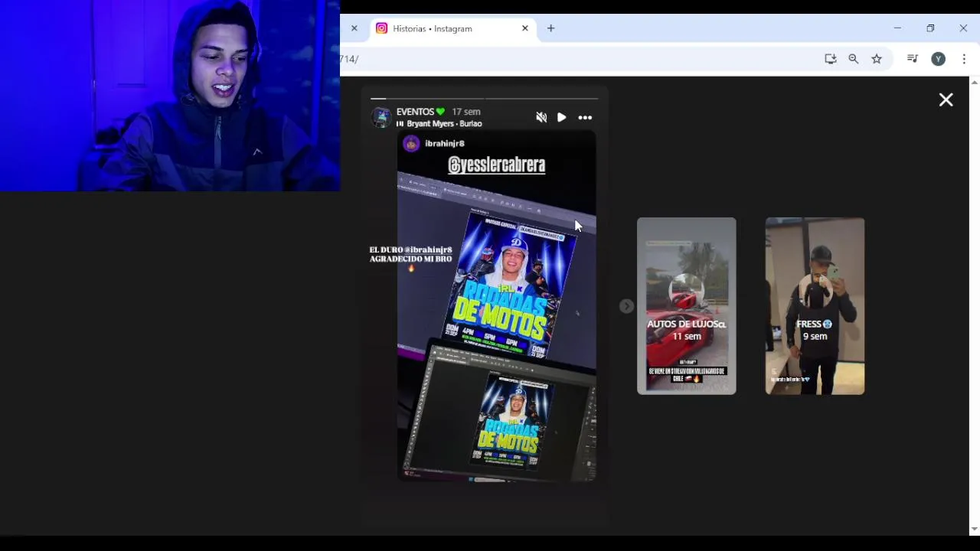Open the FRESS highlight thumbnail
The width and height of the screenshot is (980, 551).
tap(815, 306)
